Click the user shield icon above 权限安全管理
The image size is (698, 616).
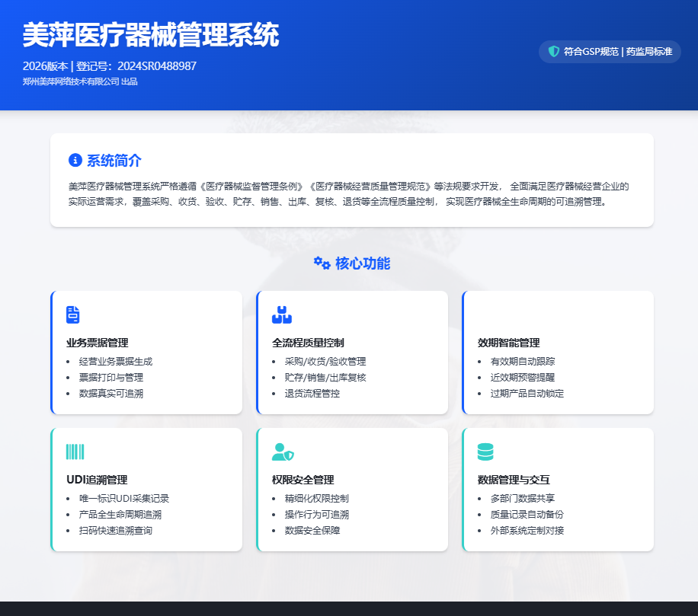click(x=283, y=452)
